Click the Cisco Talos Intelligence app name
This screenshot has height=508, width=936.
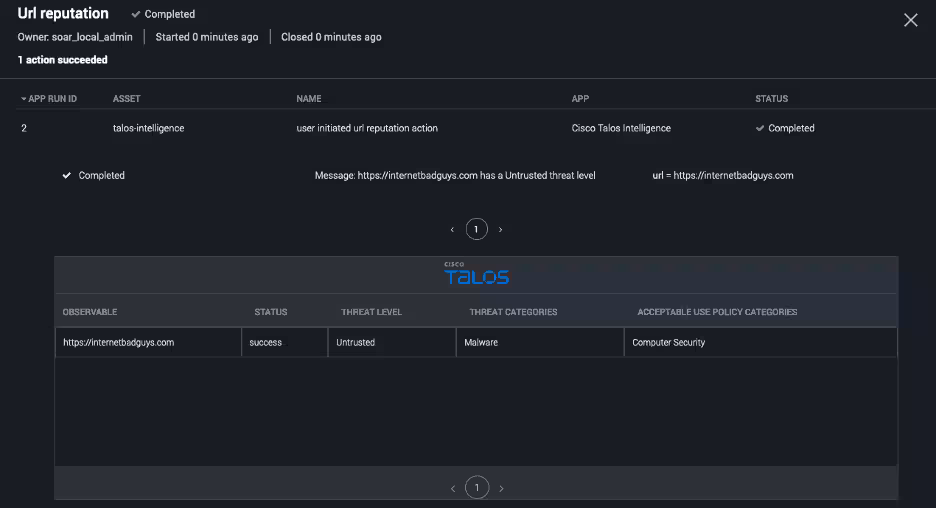click(x=620, y=128)
